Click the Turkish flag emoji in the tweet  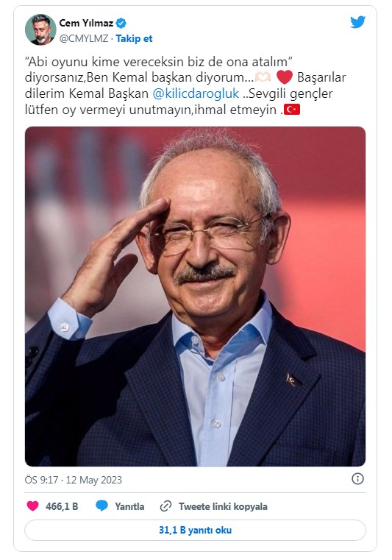click(x=292, y=110)
